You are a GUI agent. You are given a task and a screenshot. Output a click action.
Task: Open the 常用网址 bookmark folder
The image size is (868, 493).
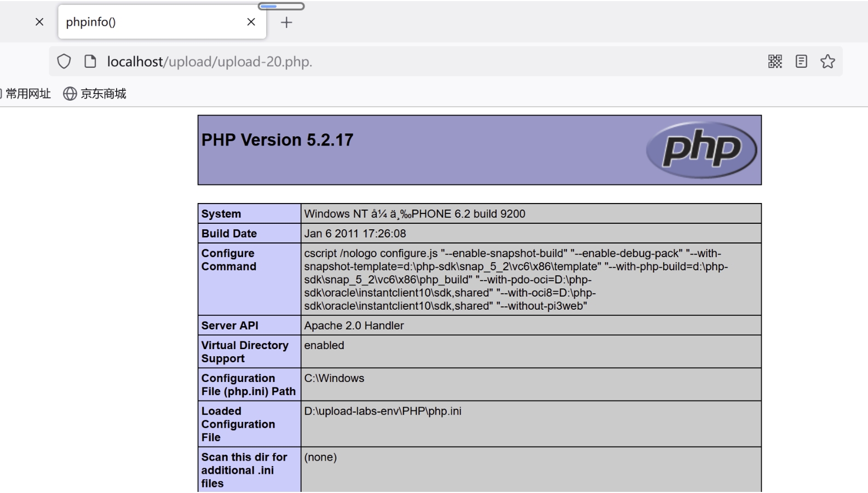point(27,94)
